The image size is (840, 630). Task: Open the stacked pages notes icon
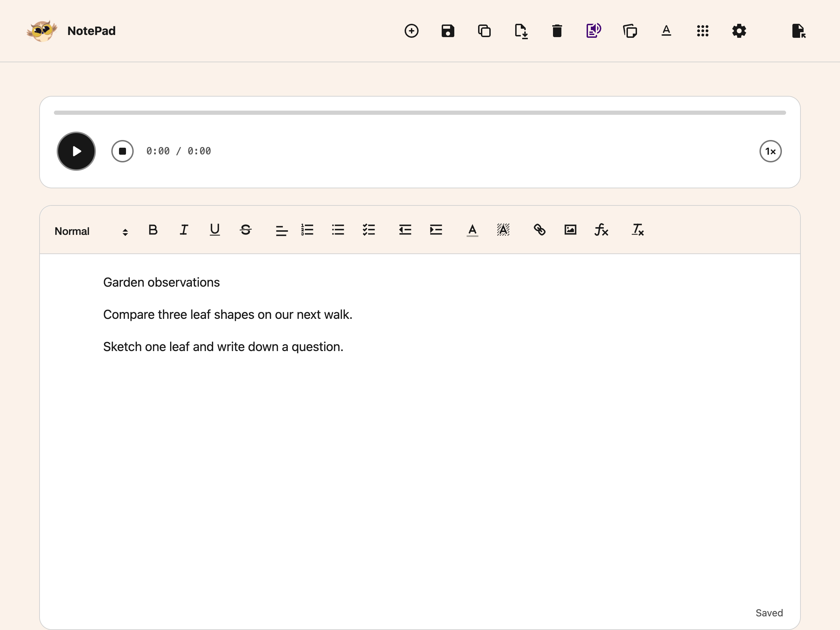pos(630,31)
